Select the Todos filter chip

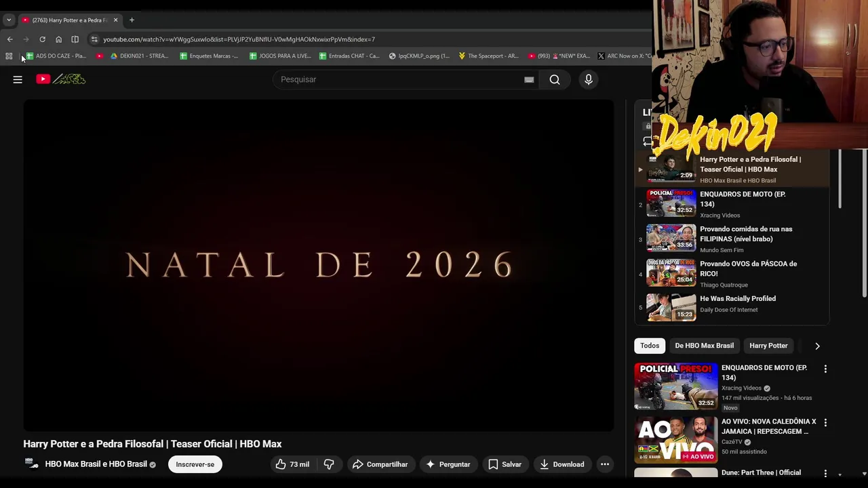[x=650, y=346]
